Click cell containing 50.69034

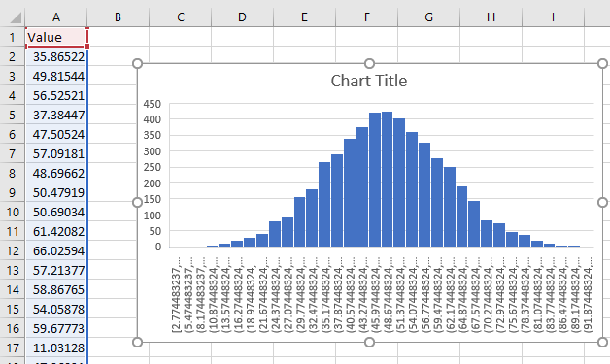pos(56,212)
